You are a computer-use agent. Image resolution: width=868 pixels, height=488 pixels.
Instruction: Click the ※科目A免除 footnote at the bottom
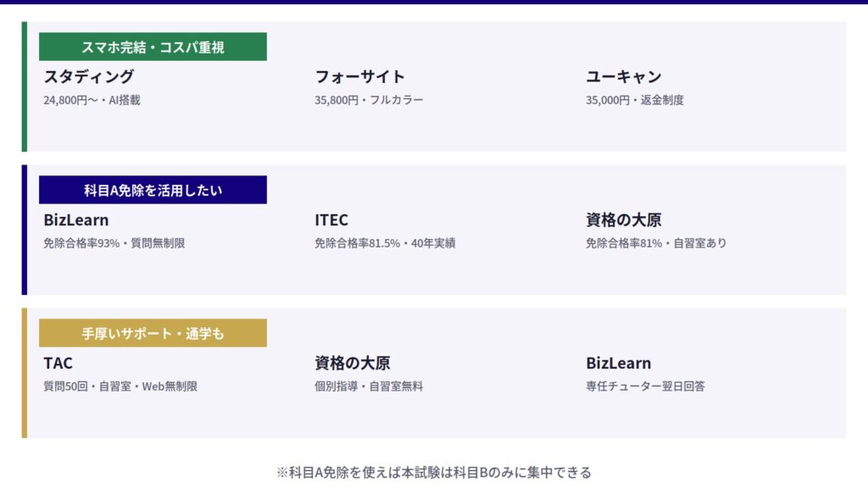coord(434,473)
